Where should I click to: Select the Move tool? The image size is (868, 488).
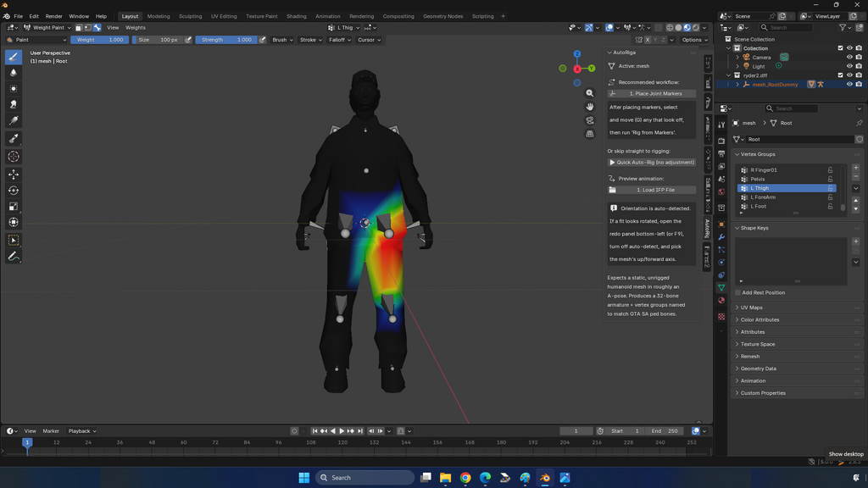[x=14, y=175]
